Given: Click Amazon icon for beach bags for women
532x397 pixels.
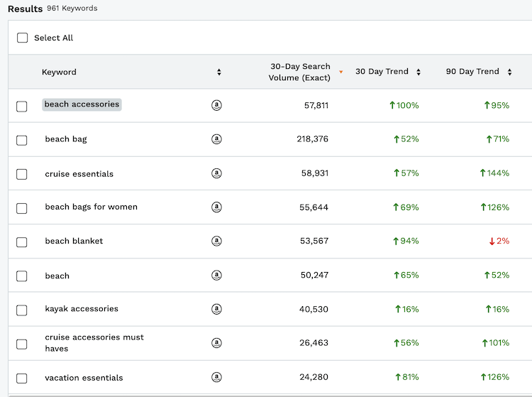Looking at the screenshot, I should pos(216,207).
